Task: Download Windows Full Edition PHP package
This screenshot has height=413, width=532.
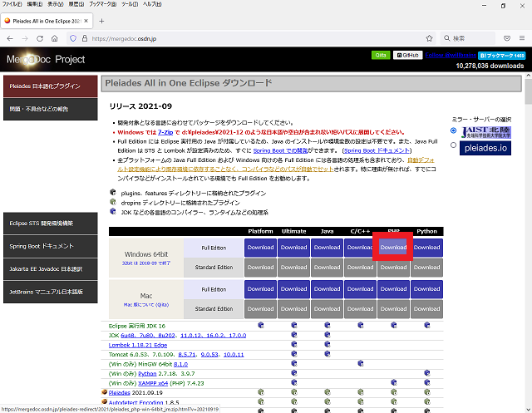Action: point(393,248)
